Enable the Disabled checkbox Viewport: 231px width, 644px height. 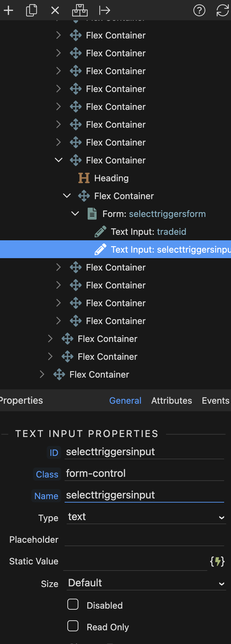click(73, 605)
